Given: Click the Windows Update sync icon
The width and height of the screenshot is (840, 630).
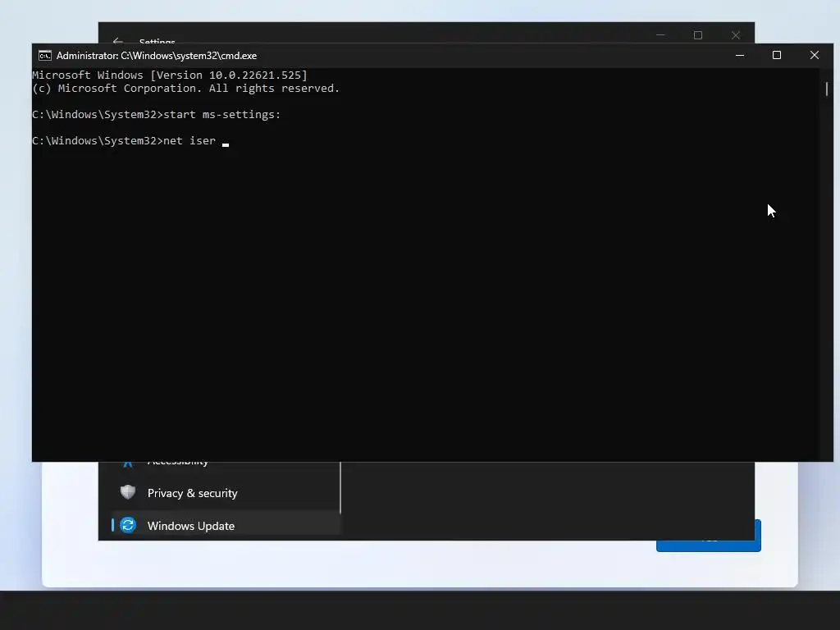Looking at the screenshot, I should [128, 525].
